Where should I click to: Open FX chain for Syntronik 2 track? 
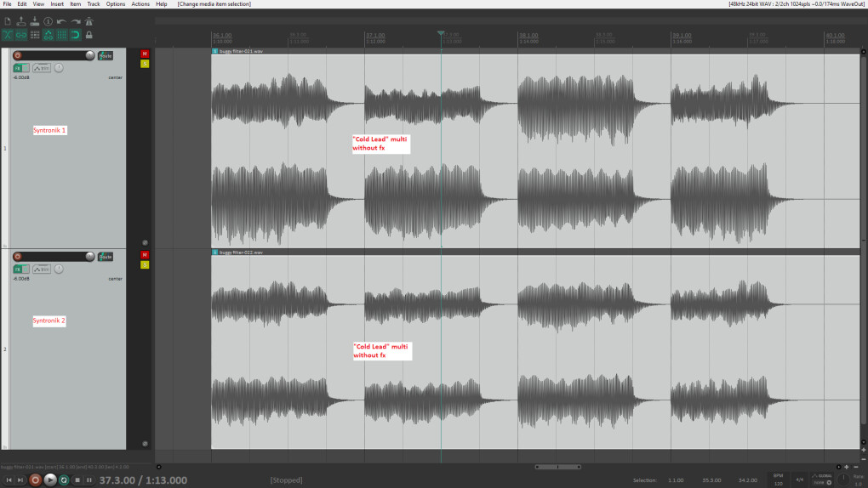click(x=18, y=269)
